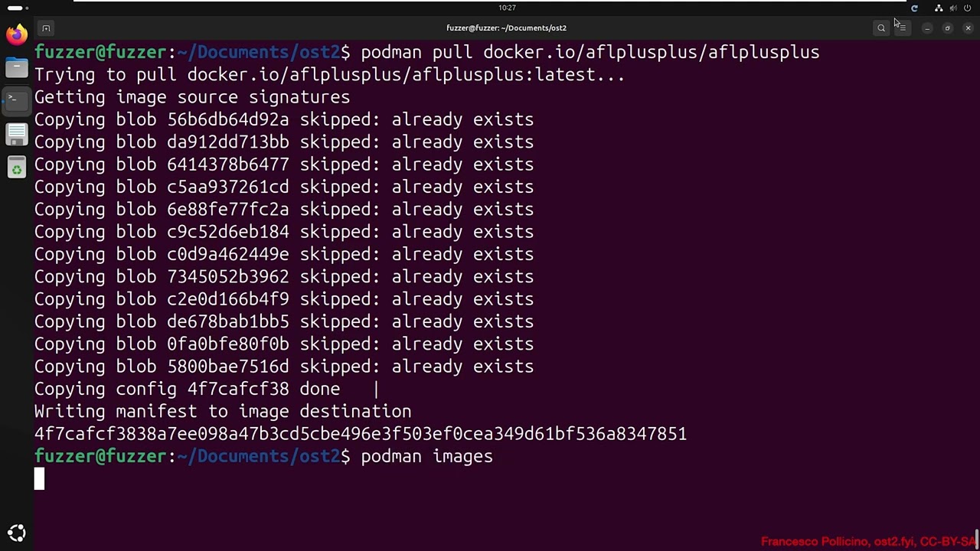
Task: Click the software update indicator icon
Action: click(914, 8)
